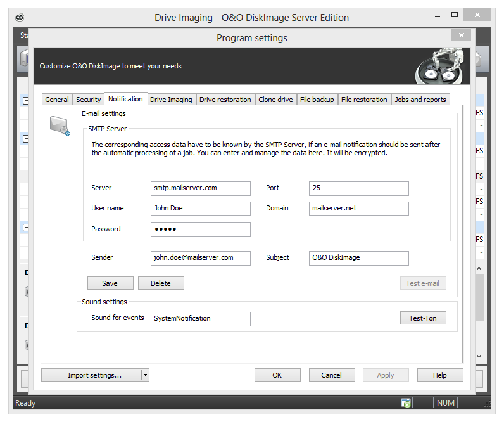This screenshot has width=504, height=424.
Task: Click the Import settings button
Action: [x=91, y=375]
